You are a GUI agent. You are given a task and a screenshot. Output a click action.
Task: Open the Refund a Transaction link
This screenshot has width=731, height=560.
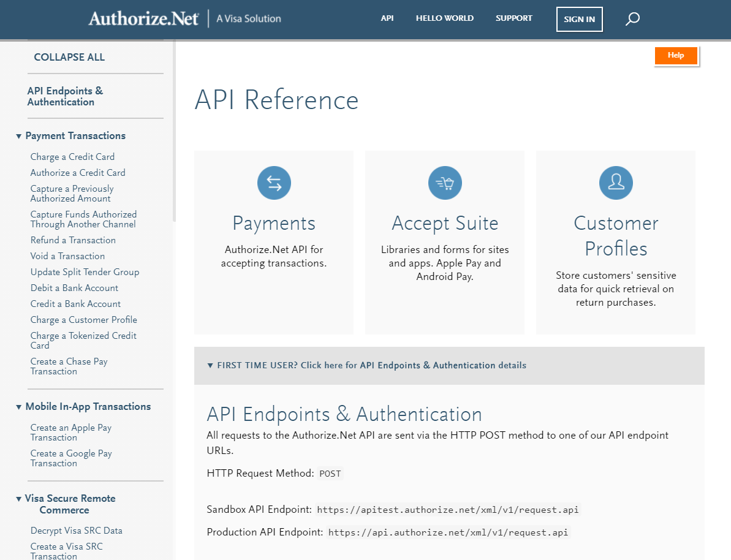coord(73,240)
